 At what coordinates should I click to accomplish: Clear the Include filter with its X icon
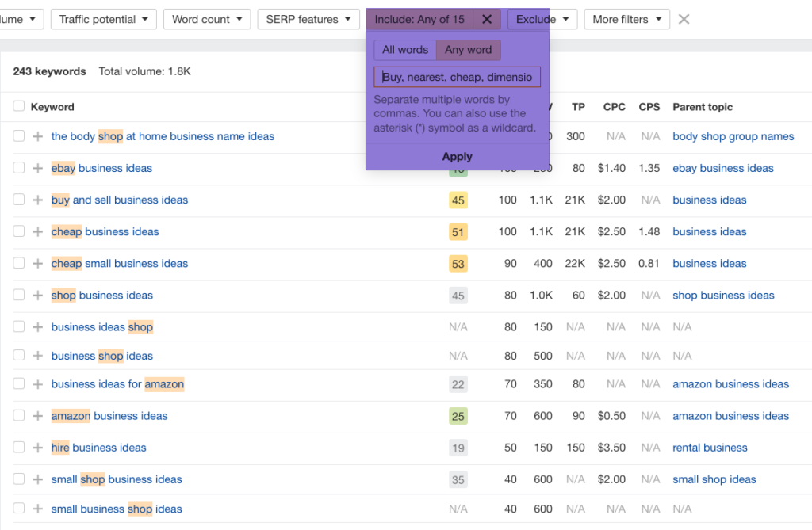(487, 19)
